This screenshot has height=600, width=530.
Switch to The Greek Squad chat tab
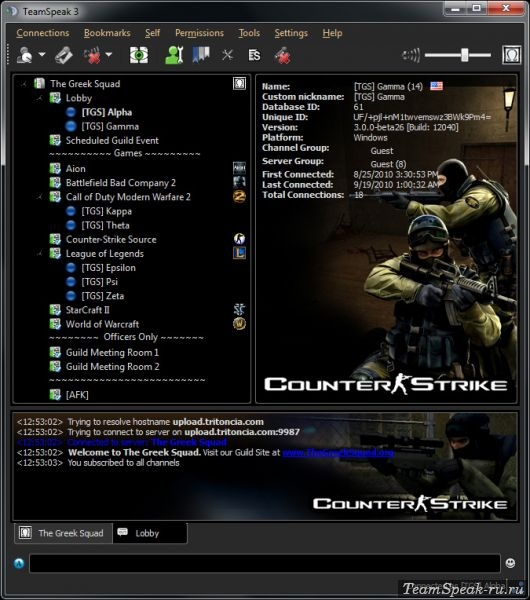click(64, 533)
